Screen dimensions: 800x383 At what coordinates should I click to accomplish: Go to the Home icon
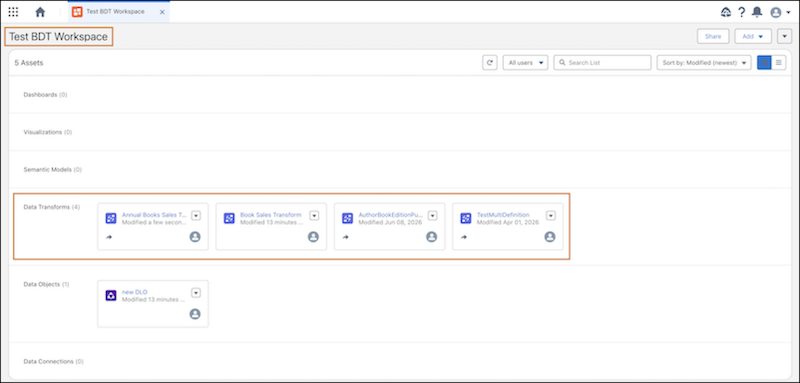pos(40,12)
